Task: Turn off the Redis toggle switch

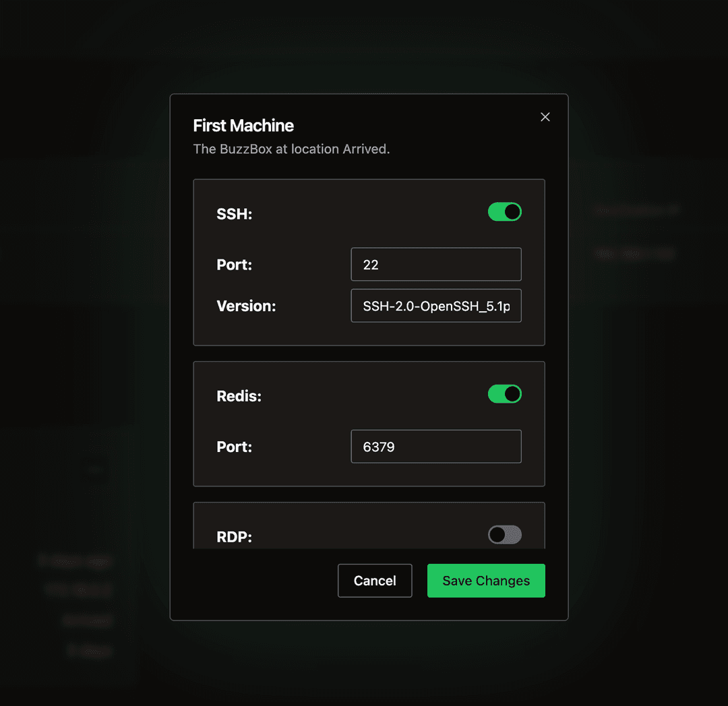Action: click(504, 394)
